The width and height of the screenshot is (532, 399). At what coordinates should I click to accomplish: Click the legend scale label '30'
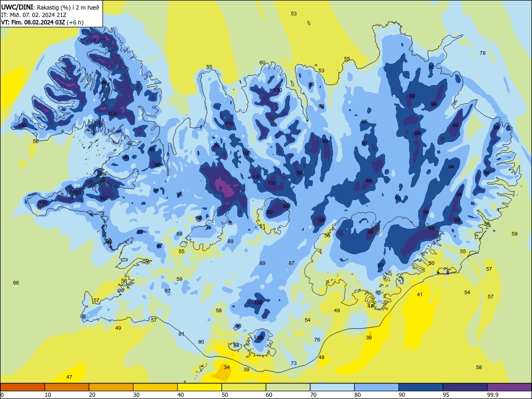pyautogui.click(x=136, y=395)
